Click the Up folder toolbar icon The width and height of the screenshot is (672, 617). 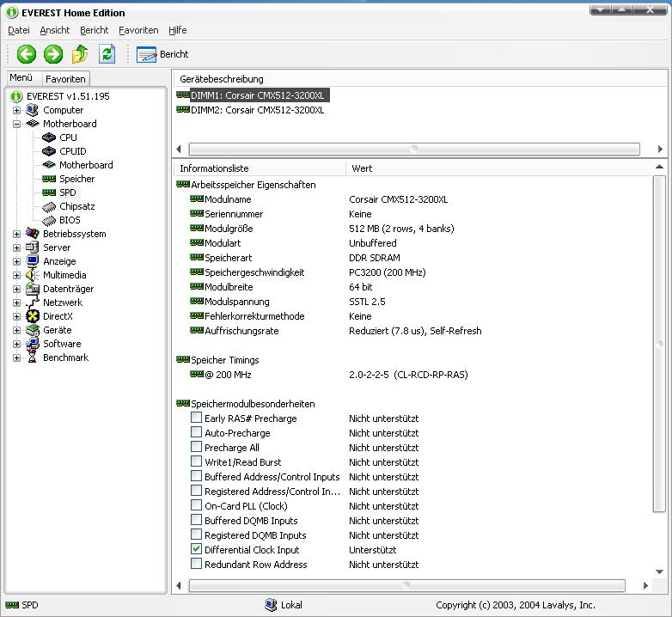click(x=80, y=54)
